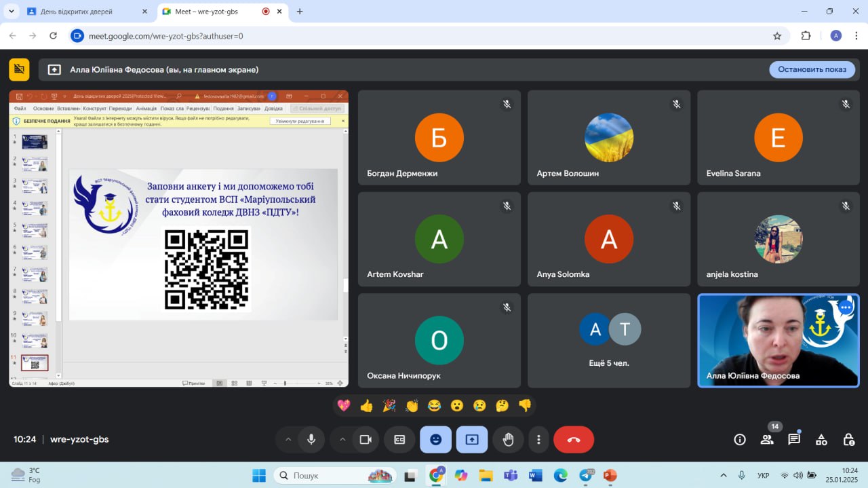Raise hand in the meeting
868x488 pixels.
(x=508, y=439)
